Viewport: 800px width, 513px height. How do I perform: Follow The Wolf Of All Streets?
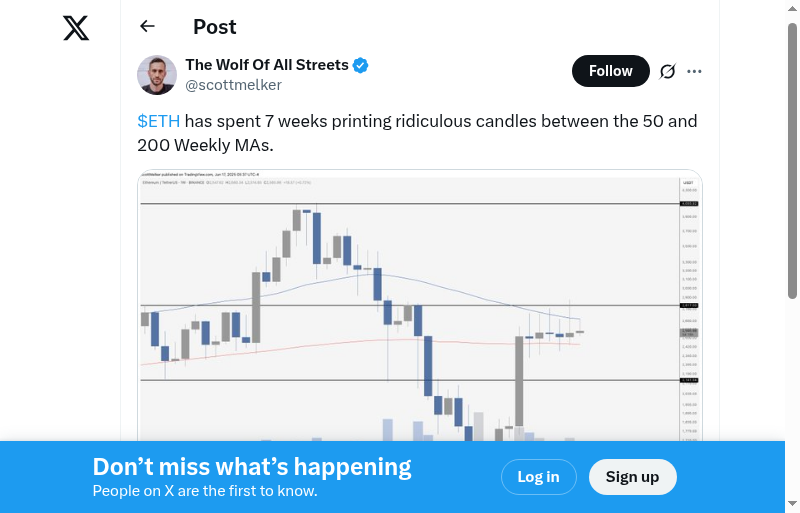[x=610, y=71]
